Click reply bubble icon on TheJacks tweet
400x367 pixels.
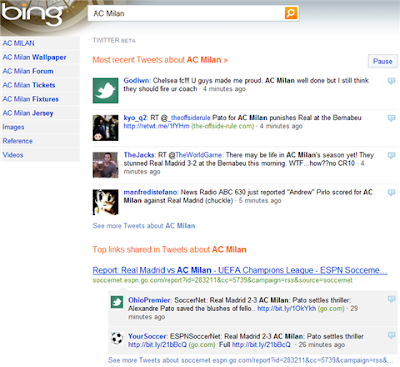[x=391, y=155]
